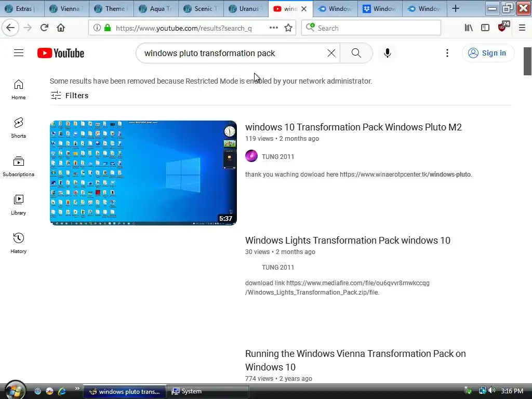
Task: Close the active YouTube tab
Action: (304, 9)
